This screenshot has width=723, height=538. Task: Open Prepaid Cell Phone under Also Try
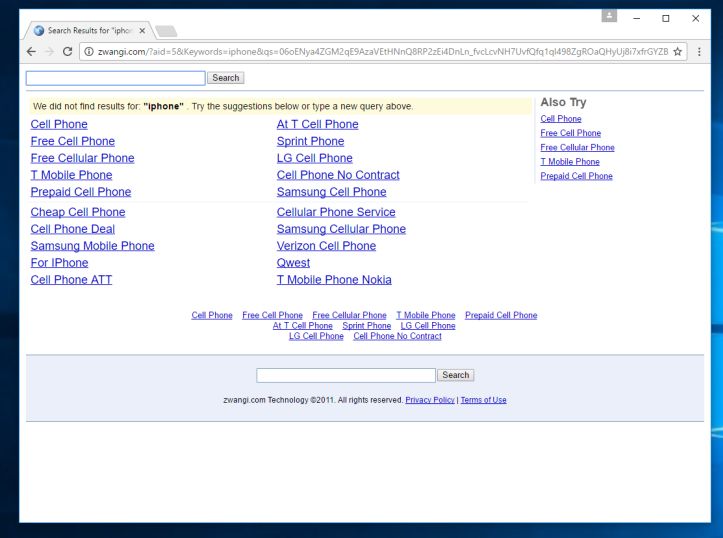point(576,176)
